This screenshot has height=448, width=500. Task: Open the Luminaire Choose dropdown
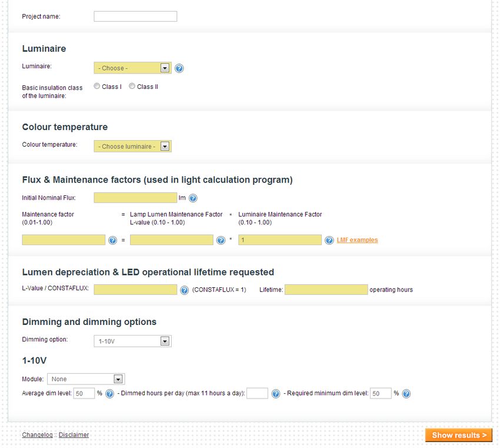133,68
